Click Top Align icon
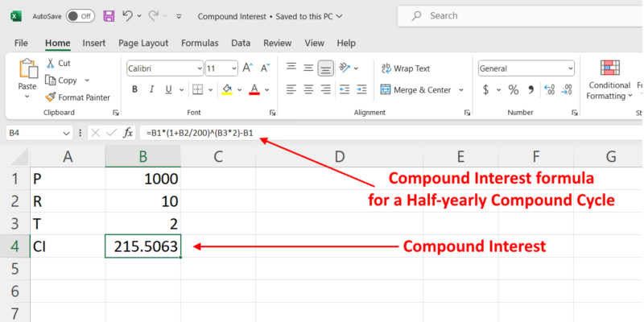 [x=291, y=67]
